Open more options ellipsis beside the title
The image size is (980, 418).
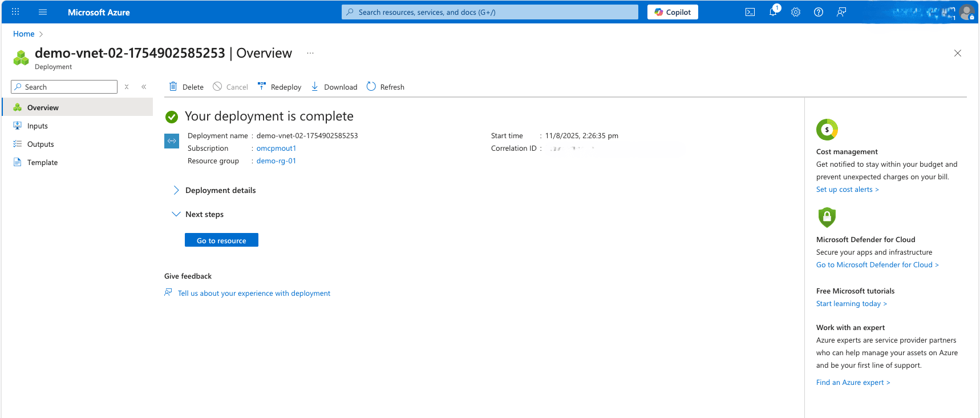310,53
